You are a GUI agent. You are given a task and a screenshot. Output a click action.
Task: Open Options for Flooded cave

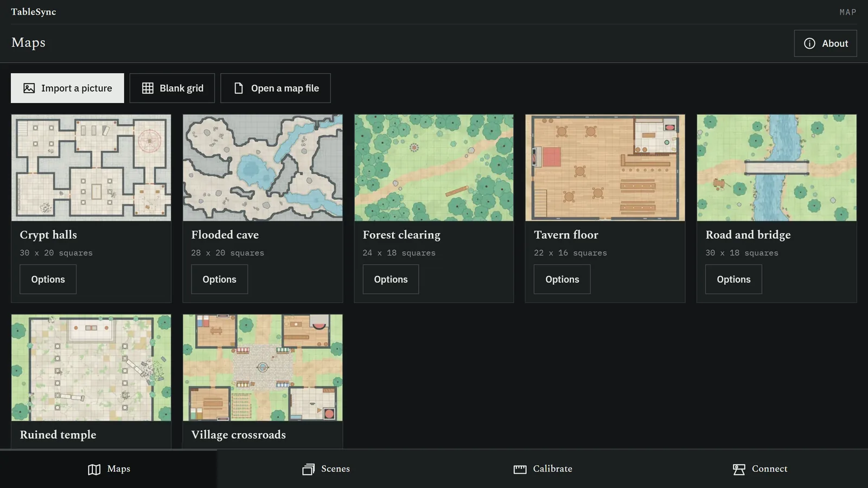219,279
